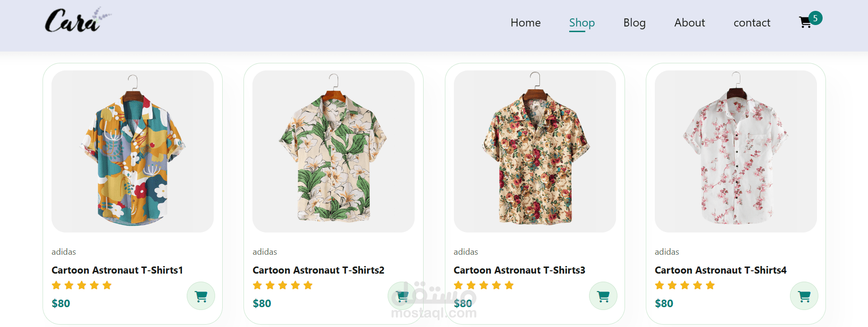Open Cartoon Astronaut T-Shirts1 product title

tap(117, 270)
